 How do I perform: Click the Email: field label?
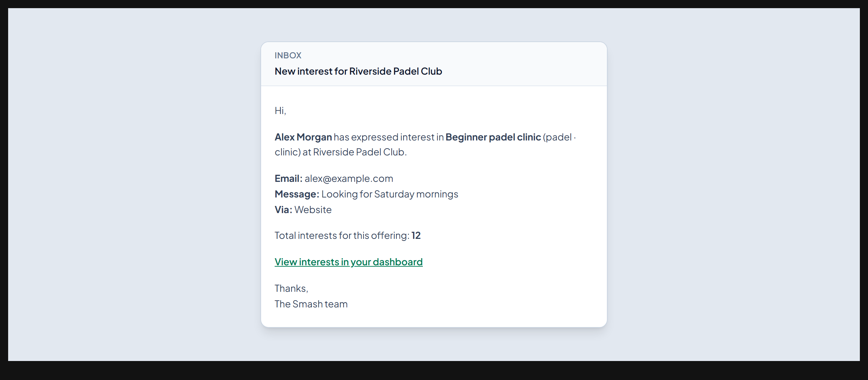[289, 178]
